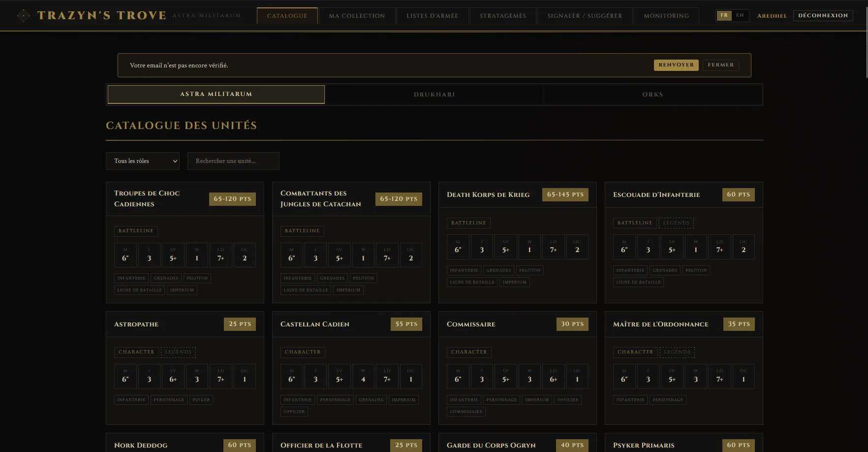Click the 25 PTS badge on Astropathe
The image size is (868, 452).
(240, 324)
